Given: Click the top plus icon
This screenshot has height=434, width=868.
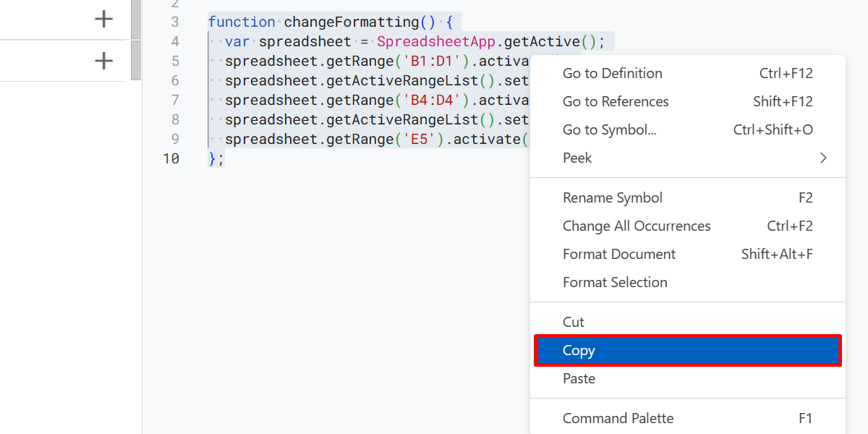Looking at the screenshot, I should [x=103, y=20].
